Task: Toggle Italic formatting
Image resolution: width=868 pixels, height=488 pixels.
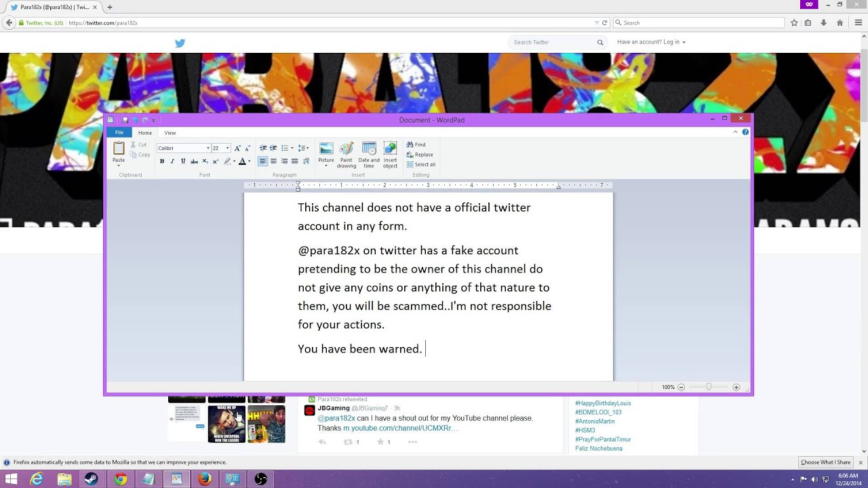Action: coord(172,161)
